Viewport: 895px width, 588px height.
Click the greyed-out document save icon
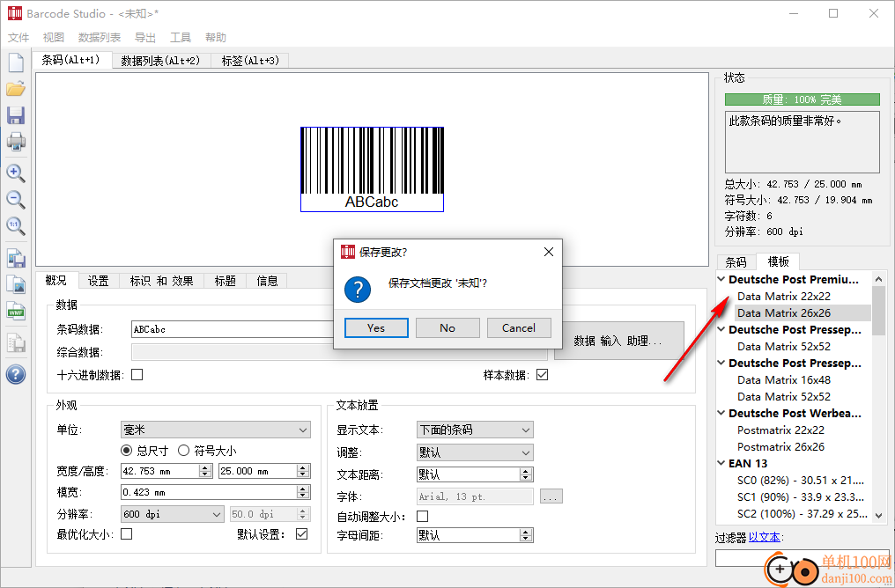15,342
